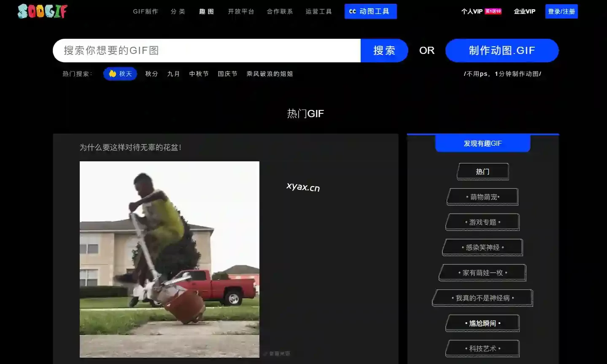Click the 动图工具 button with CC icon
Screen dimensions: 607x364
(370, 11)
